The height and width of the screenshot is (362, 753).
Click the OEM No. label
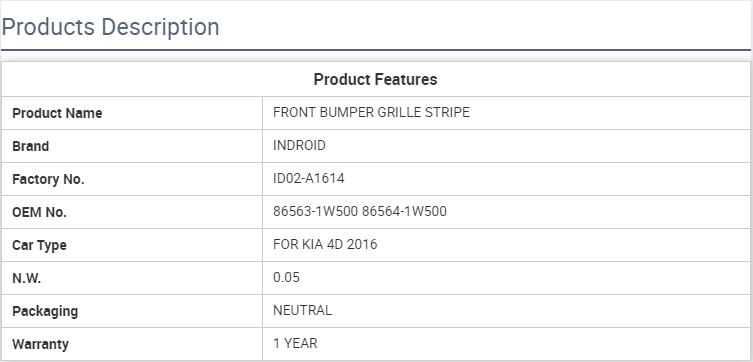coord(39,212)
